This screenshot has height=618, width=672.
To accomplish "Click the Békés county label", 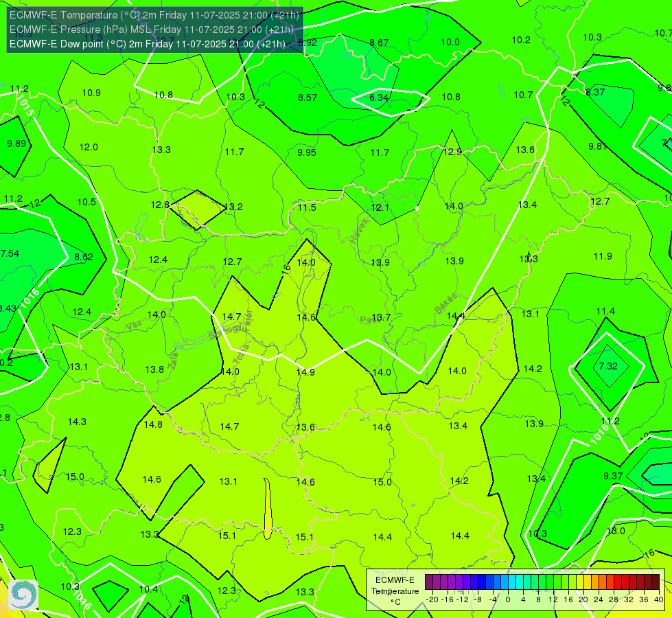I will (446, 304).
